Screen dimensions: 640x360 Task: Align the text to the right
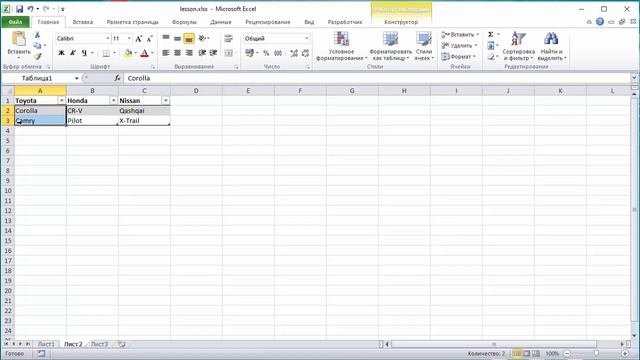189,53
